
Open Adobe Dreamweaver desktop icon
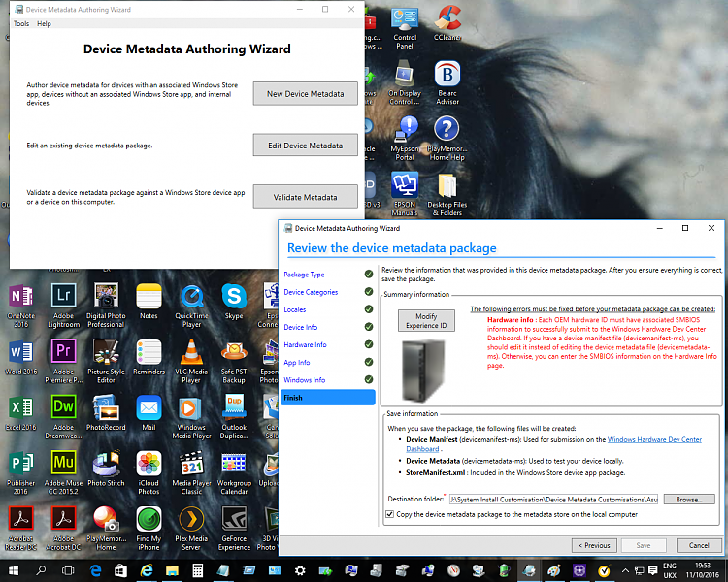point(64,416)
